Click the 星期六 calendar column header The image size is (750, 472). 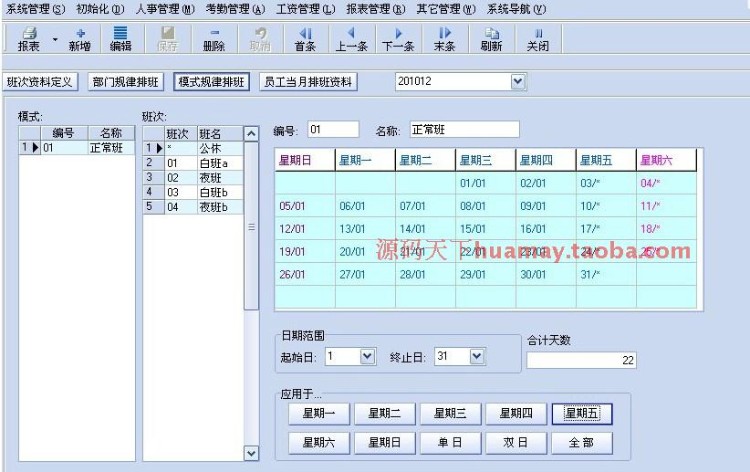click(666, 160)
